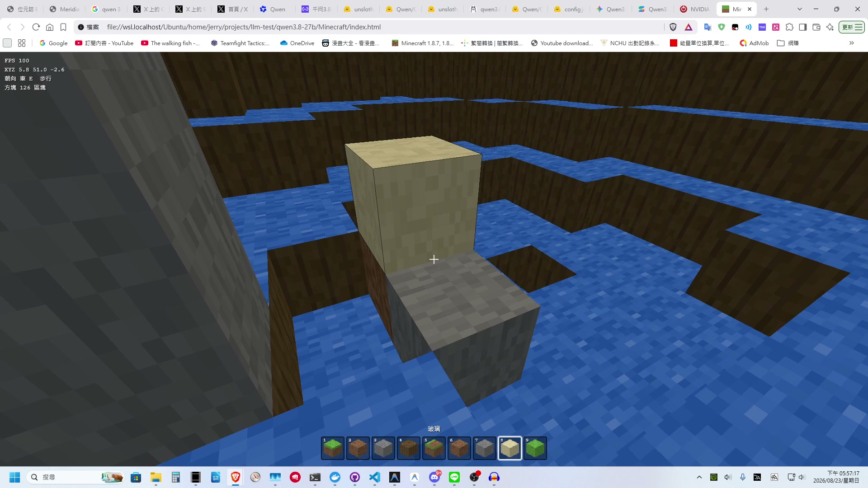Image resolution: width=868 pixels, height=488 pixels.
Task: Open Teamfight Tactics bookmark
Action: click(x=240, y=43)
